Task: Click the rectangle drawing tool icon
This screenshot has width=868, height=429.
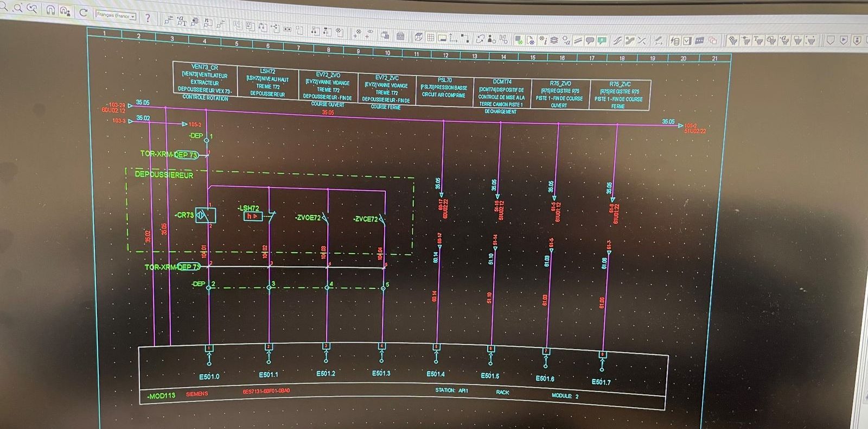Action: [x=442, y=37]
